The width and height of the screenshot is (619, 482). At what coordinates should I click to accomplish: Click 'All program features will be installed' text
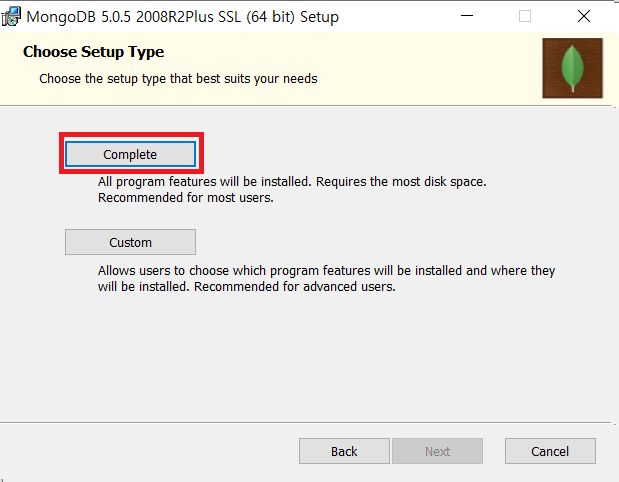[204, 182]
